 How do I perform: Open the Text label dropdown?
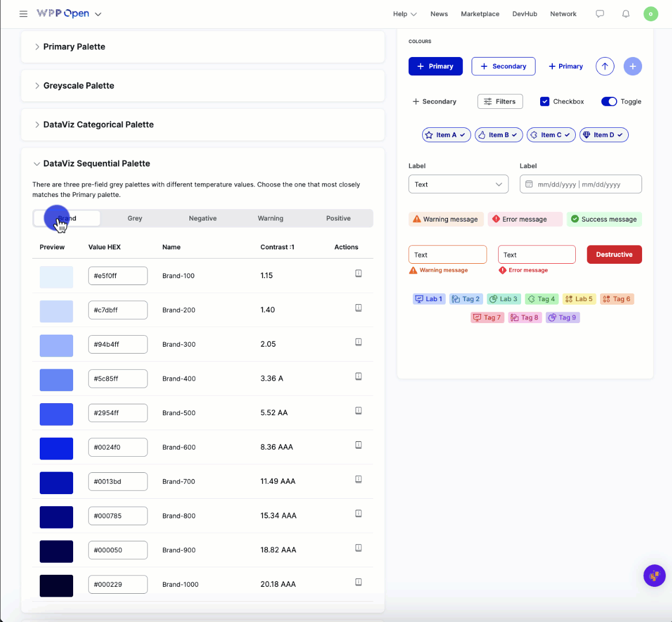[458, 184]
